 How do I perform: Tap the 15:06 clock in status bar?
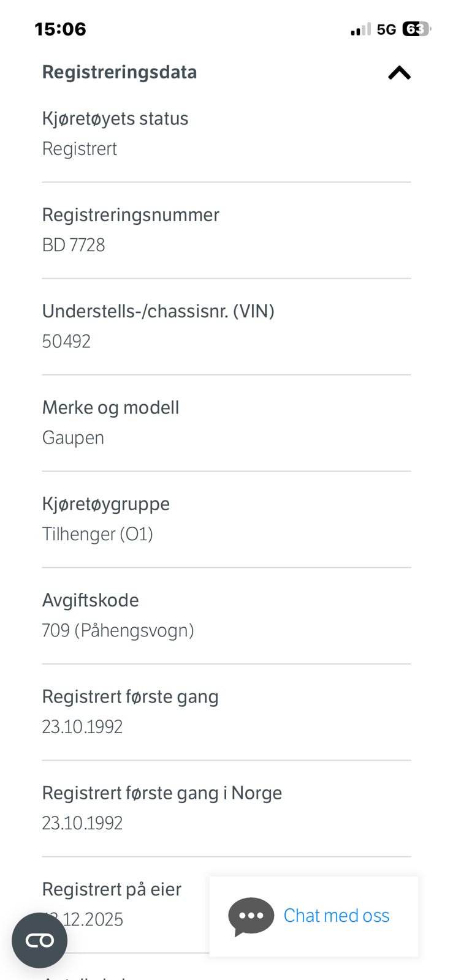tap(60, 29)
